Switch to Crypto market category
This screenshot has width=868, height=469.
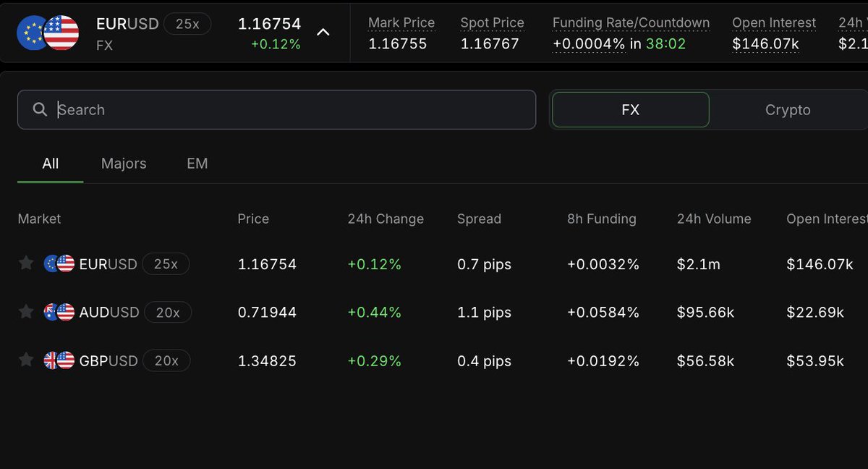click(x=788, y=110)
